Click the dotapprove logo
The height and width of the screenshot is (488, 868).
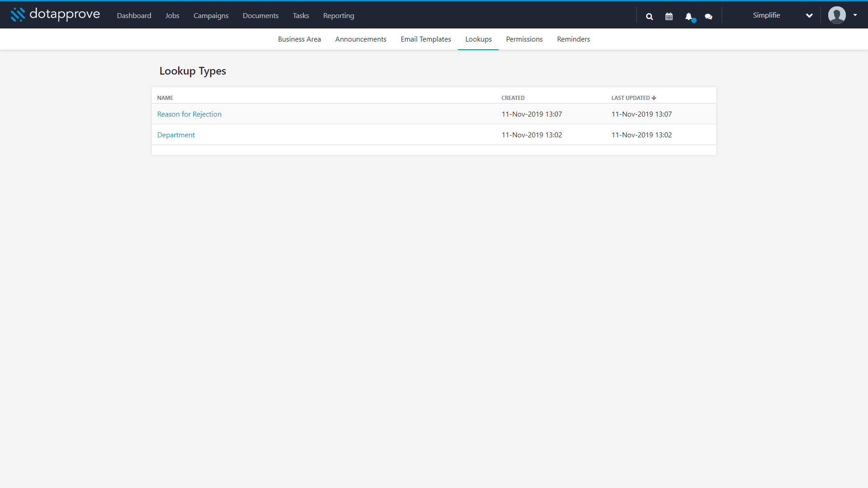(x=55, y=14)
